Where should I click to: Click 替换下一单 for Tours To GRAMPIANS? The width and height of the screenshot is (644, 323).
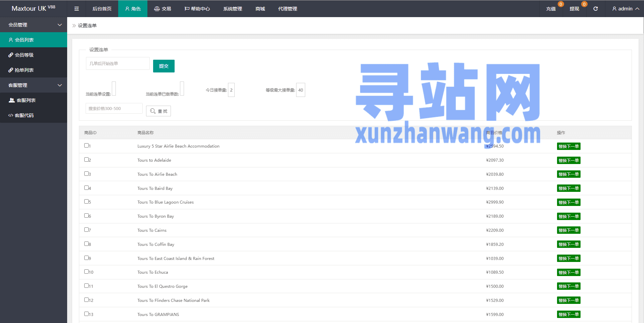pos(568,314)
